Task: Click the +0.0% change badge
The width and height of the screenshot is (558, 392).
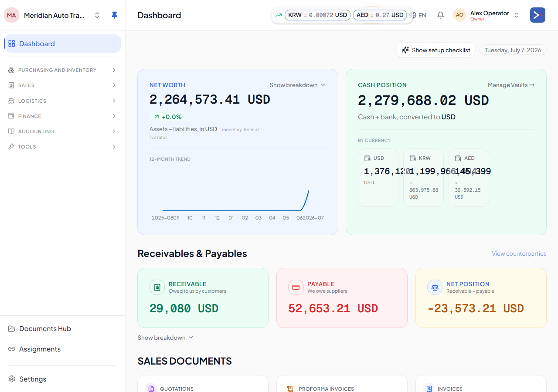Action: (167, 117)
